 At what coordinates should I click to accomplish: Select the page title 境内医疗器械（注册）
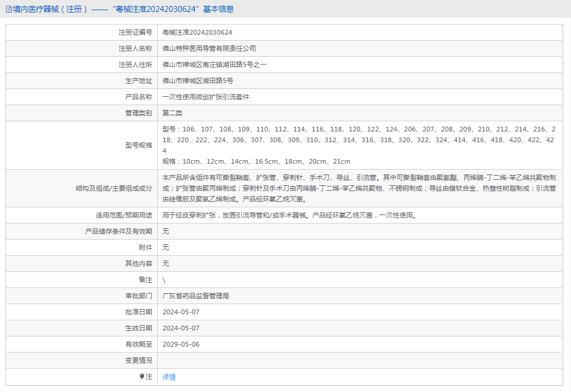coord(51,9)
